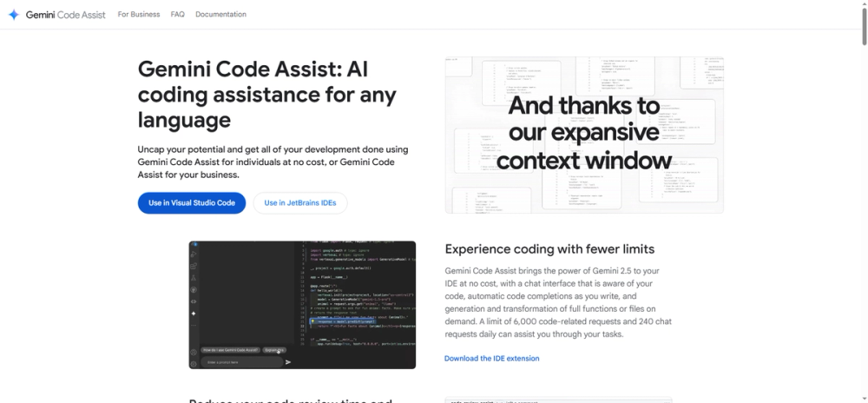Click the Gemini sparkle icon in IDE sidebar
This screenshot has height=403, width=868.
tap(194, 314)
